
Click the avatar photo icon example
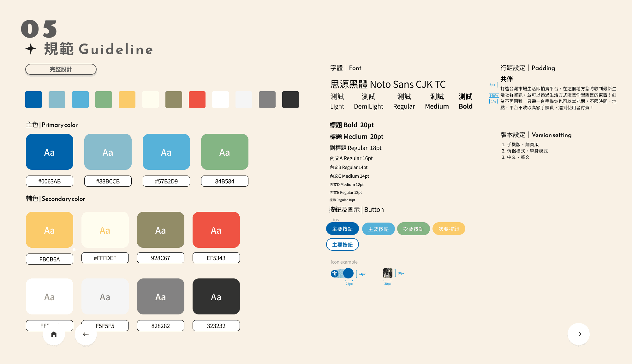click(388, 273)
